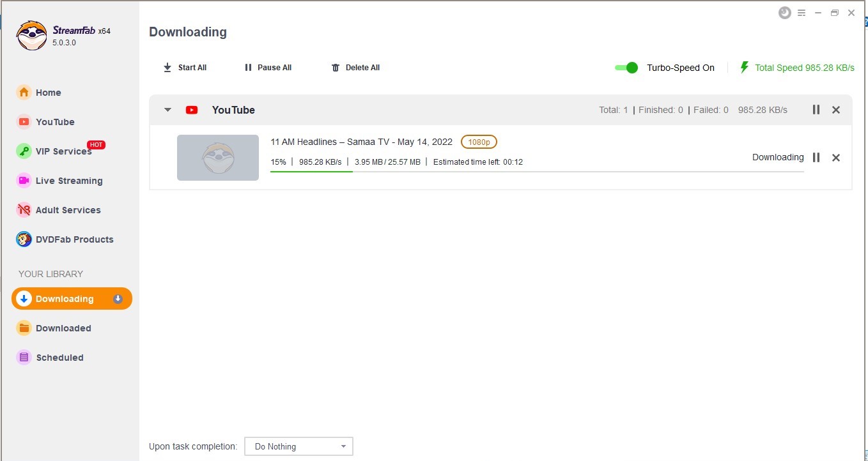Click the red HOT badge

click(x=96, y=145)
